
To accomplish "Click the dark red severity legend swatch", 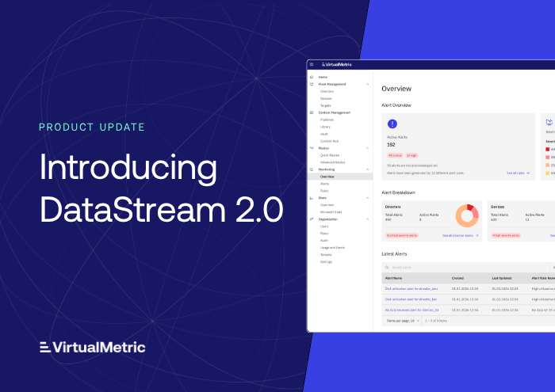I will [548, 149].
